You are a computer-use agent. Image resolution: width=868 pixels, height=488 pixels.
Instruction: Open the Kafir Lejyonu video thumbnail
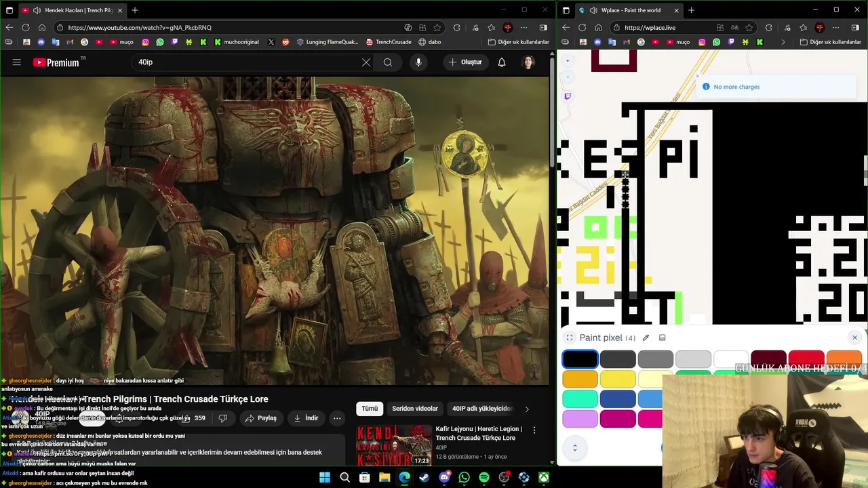(395, 445)
